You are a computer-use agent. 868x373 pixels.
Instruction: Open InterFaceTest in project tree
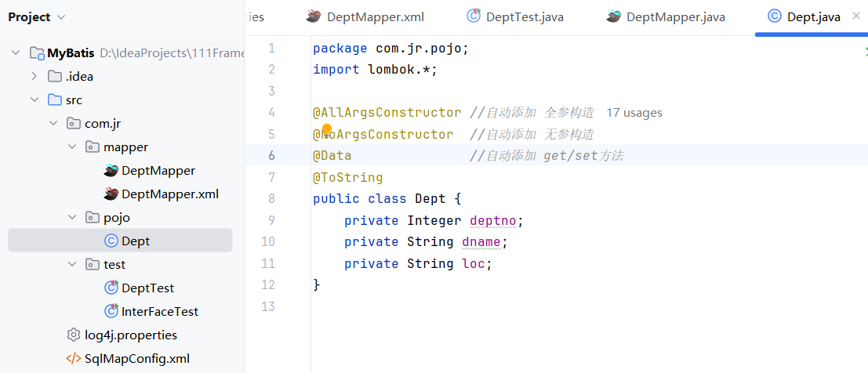tap(160, 312)
